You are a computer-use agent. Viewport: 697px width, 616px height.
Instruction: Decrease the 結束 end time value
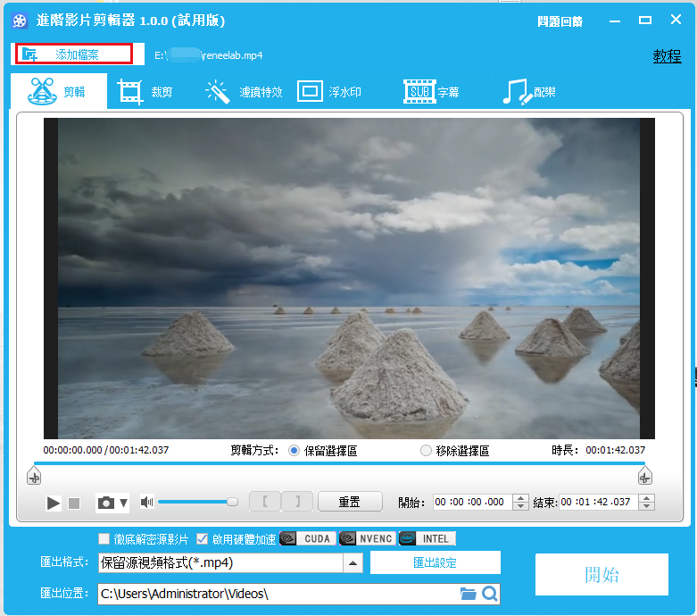[x=647, y=506]
